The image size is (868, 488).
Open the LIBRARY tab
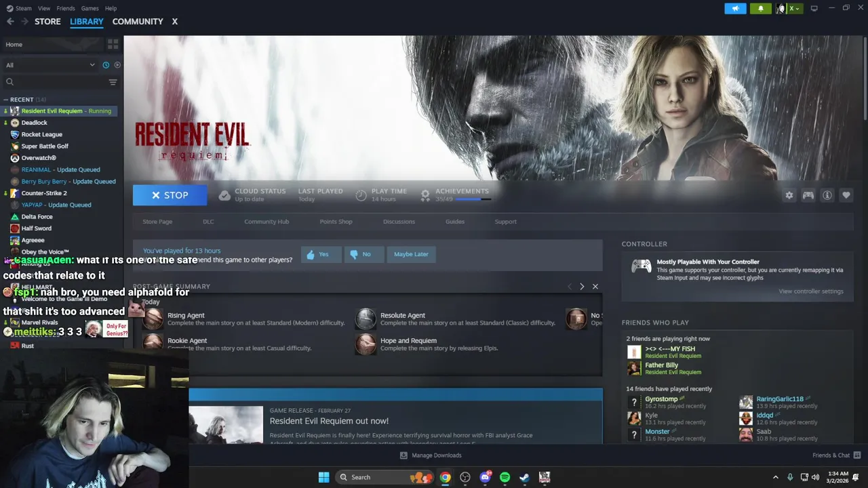[87, 22]
